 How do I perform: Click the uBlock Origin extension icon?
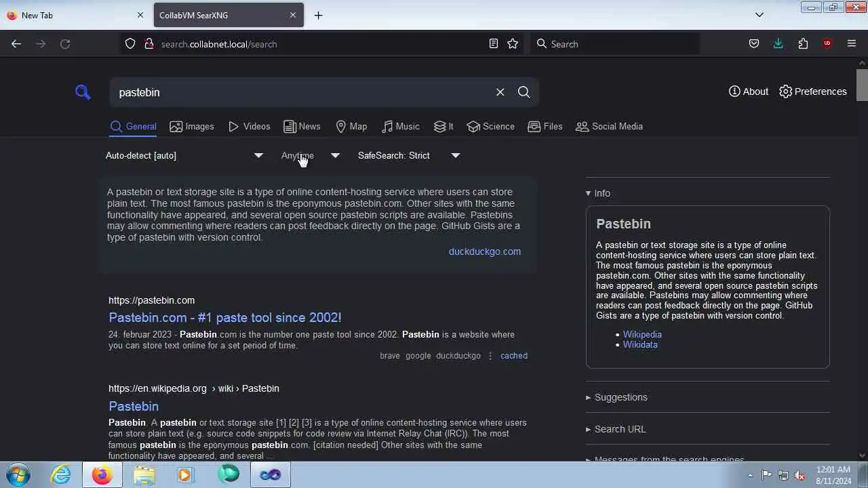(827, 44)
